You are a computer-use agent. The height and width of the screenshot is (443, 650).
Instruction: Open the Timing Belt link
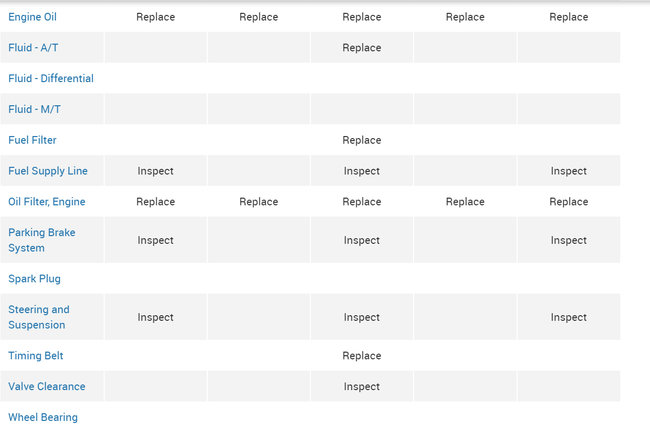[x=36, y=356]
